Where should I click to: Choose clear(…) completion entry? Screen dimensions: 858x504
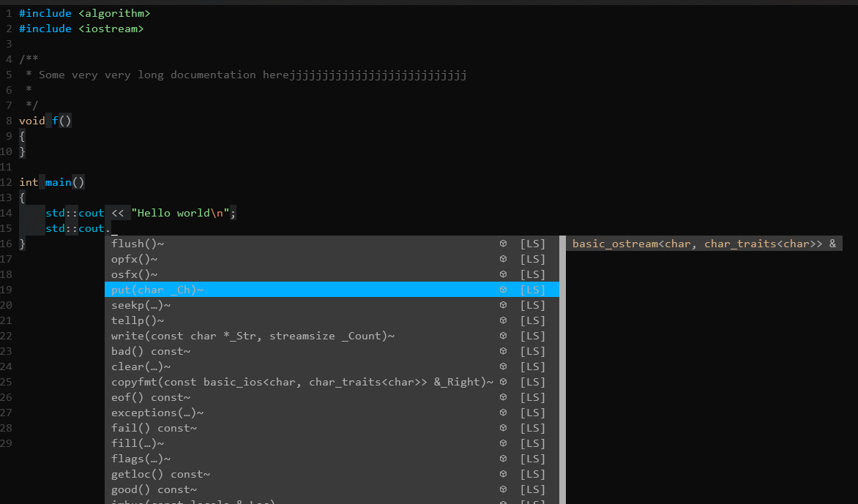(x=141, y=366)
